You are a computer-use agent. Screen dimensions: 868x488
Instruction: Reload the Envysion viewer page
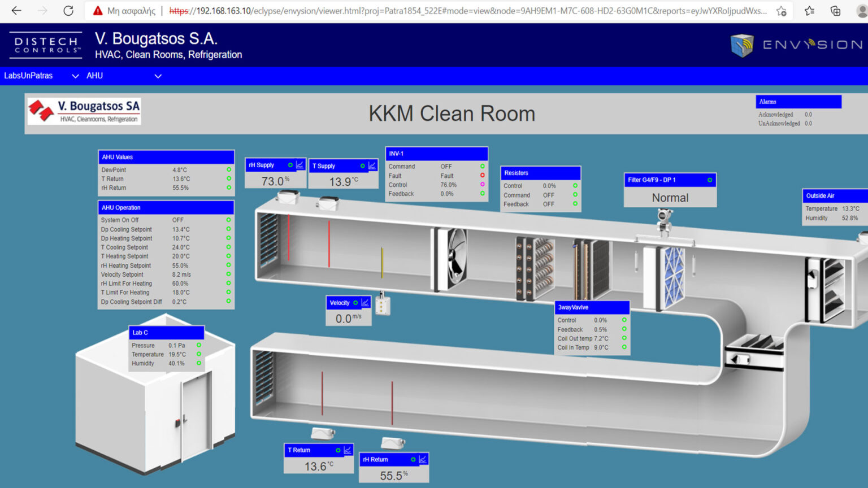pyautogui.click(x=68, y=10)
